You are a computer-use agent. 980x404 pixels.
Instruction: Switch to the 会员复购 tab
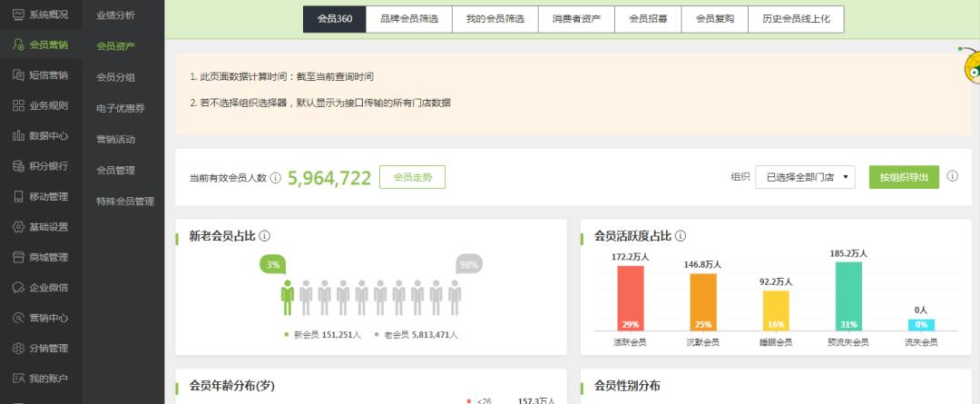714,19
